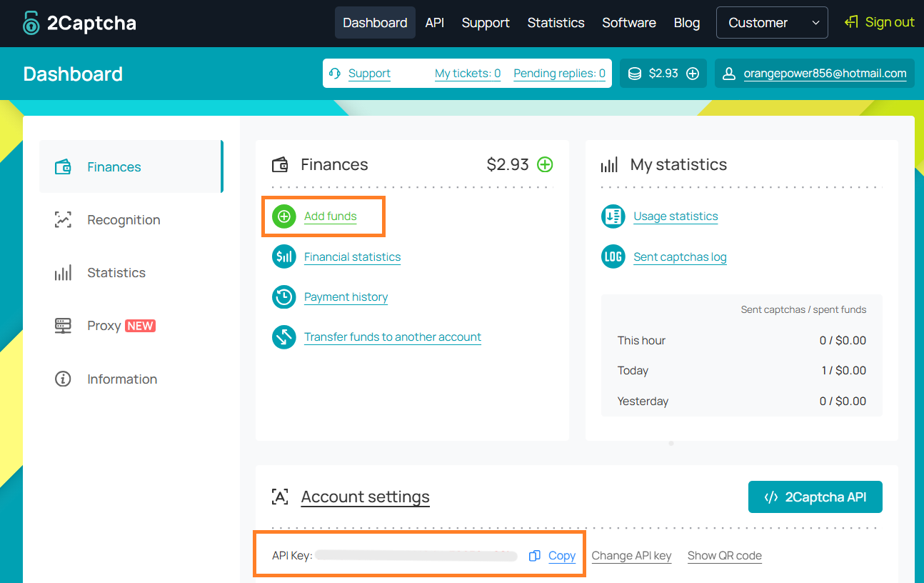The image size is (924, 583).
Task: Click the balance coins icon in header
Action: pos(634,74)
